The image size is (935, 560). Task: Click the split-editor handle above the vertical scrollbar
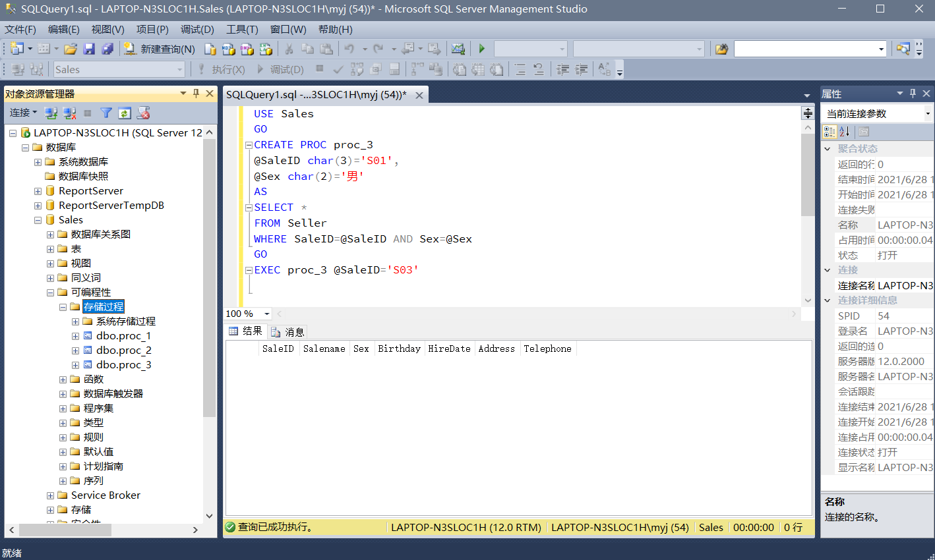click(808, 113)
